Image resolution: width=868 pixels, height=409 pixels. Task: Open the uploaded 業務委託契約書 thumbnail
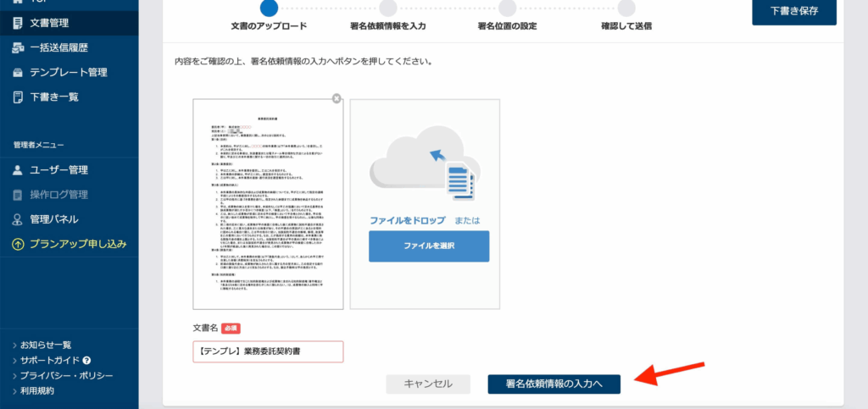tap(268, 204)
